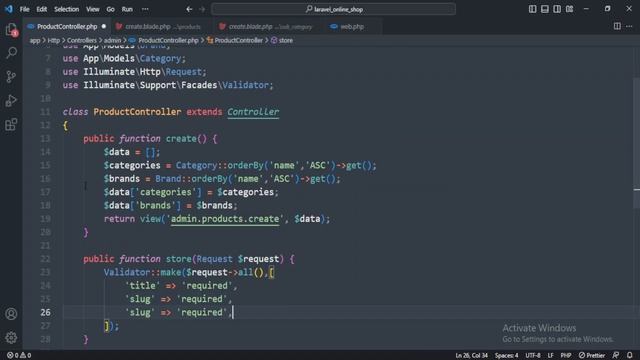Switch to the web.php tab

(352, 27)
